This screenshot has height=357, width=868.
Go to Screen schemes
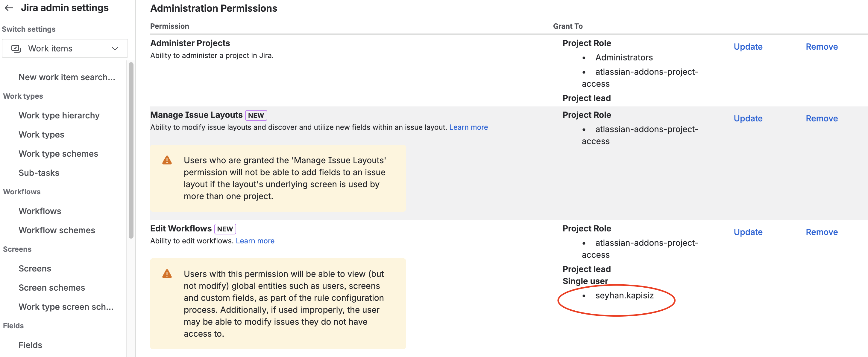(x=51, y=288)
